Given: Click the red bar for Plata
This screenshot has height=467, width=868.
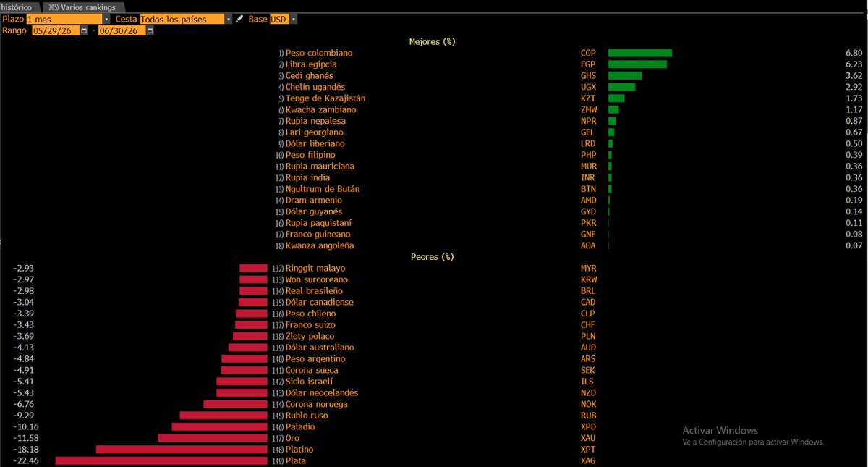Looking at the screenshot, I should pos(161,461).
